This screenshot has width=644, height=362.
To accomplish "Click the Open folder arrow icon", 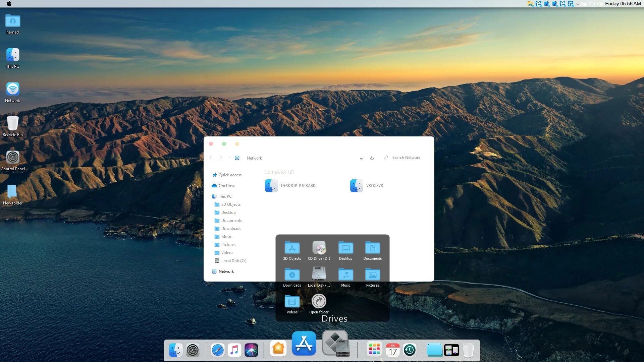I will coord(319,301).
